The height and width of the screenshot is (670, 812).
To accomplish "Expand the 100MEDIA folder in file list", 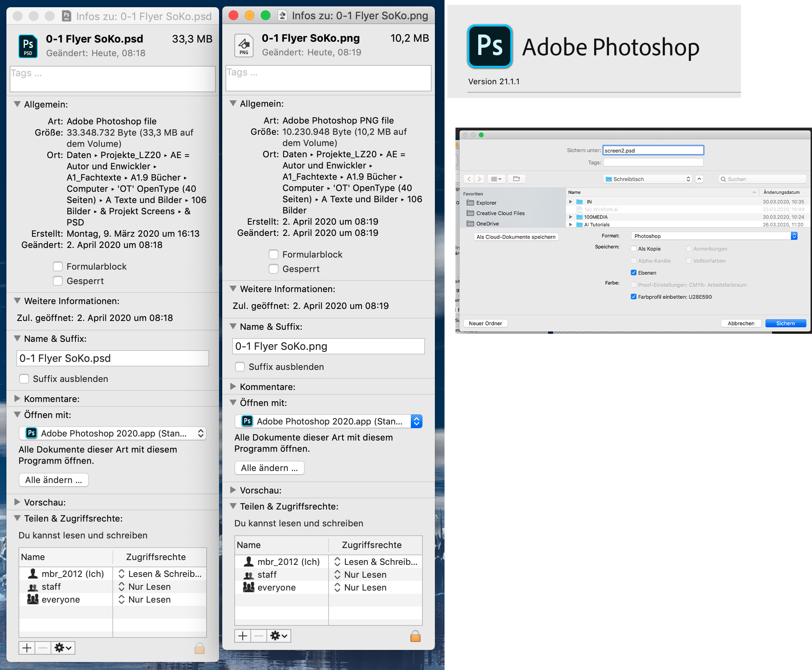I will click(570, 217).
